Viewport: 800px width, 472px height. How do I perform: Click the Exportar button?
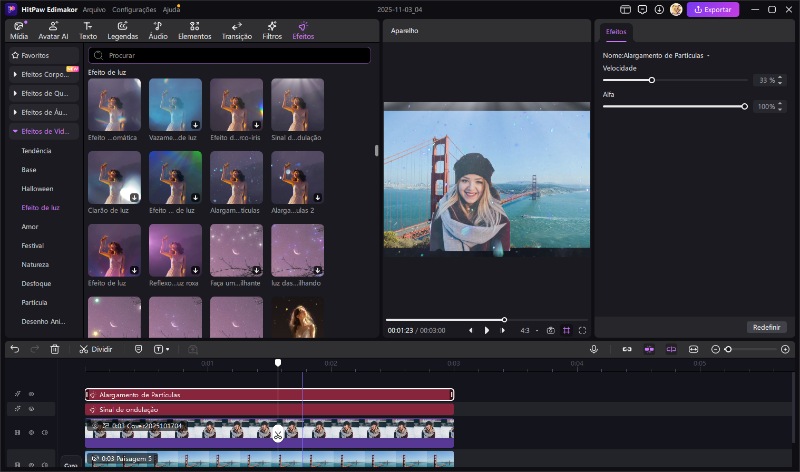pos(713,10)
